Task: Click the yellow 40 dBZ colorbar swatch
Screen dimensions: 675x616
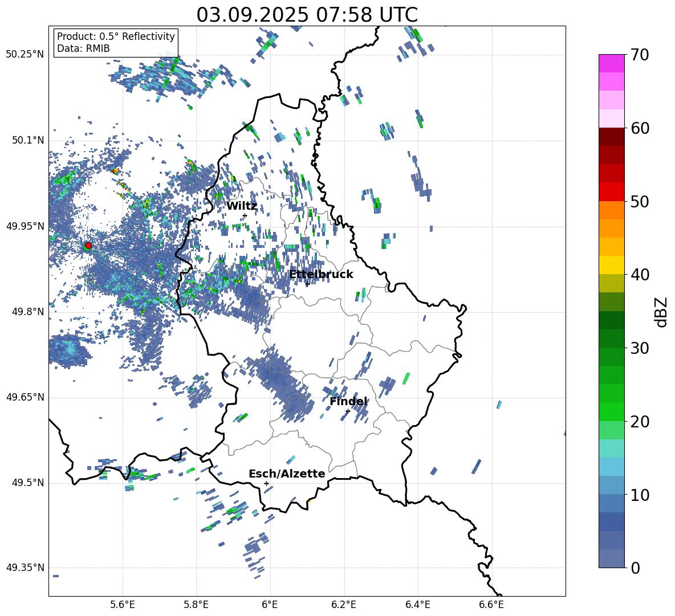Action: [x=612, y=266]
